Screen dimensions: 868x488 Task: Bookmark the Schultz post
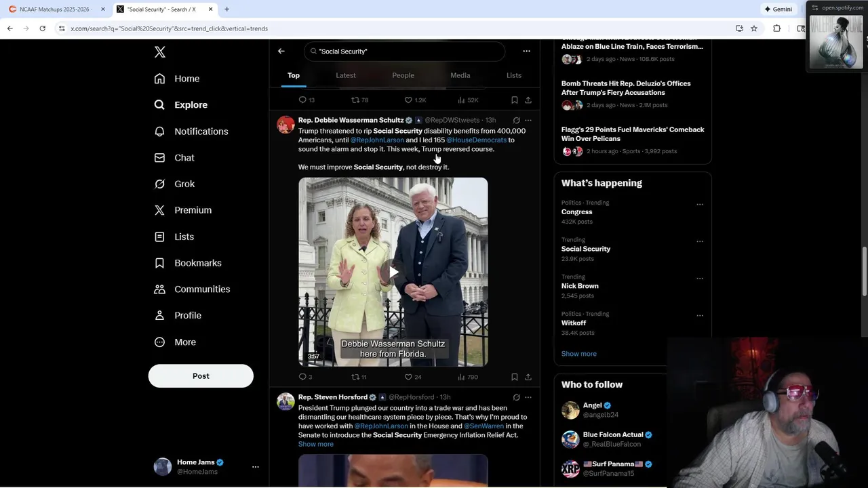[x=515, y=377]
